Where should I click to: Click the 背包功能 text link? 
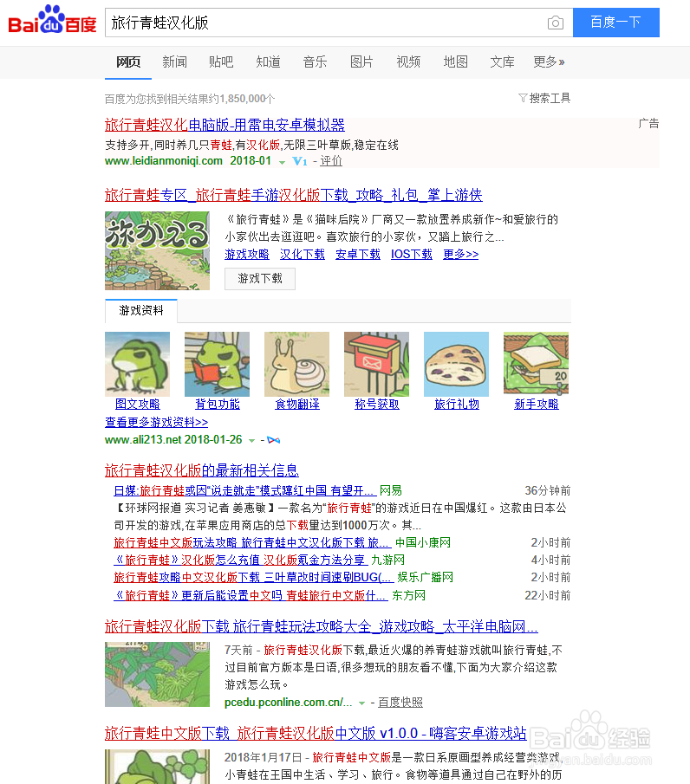218,404
